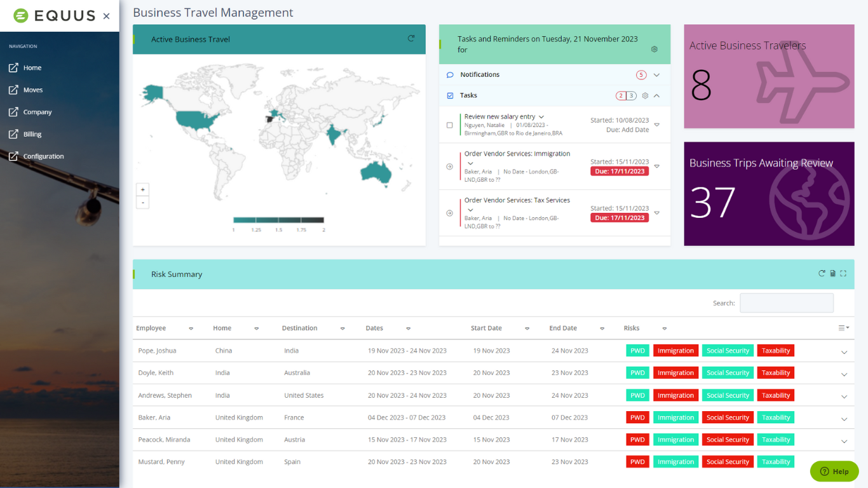Expand the Notifications section
This screenshot has height=488, width=868.
click(x=656, y=75)
